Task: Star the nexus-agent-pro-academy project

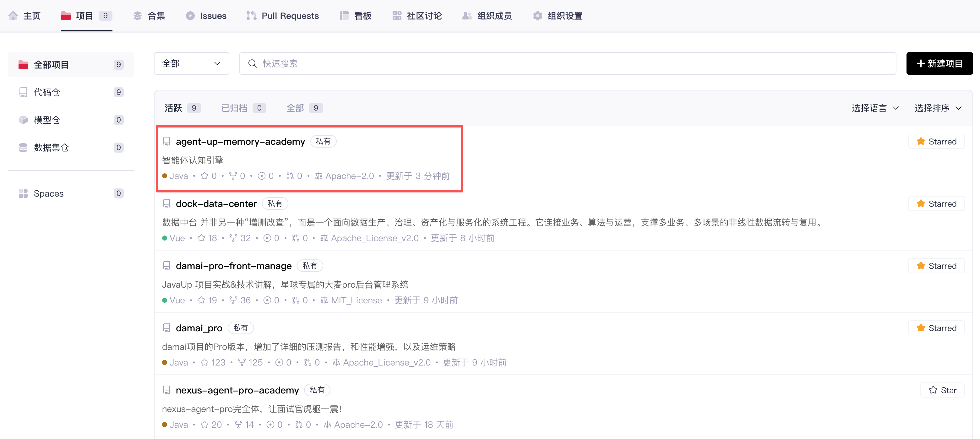Action: pos(942,390)
